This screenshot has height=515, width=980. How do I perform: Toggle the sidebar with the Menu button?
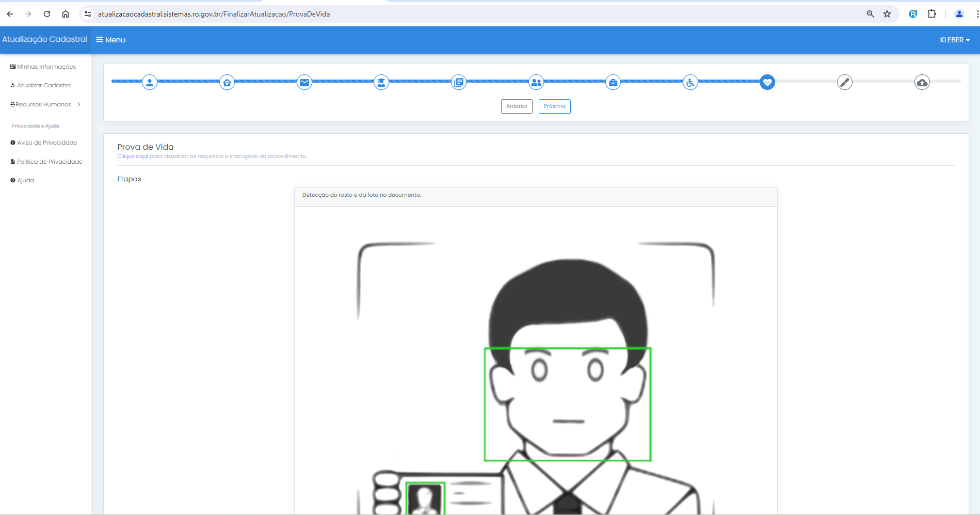110,40
